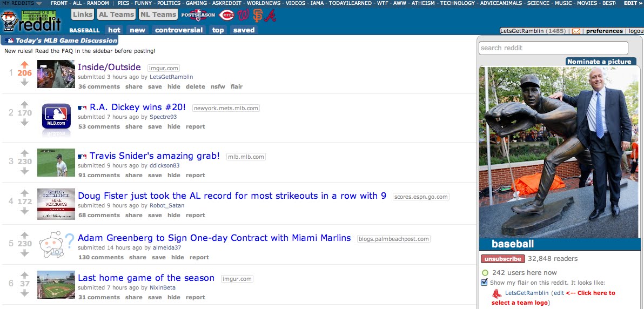Click the search reddit field
Viewport: 644px width, 309px height.
pyautogui.click(x=553, y=48)
